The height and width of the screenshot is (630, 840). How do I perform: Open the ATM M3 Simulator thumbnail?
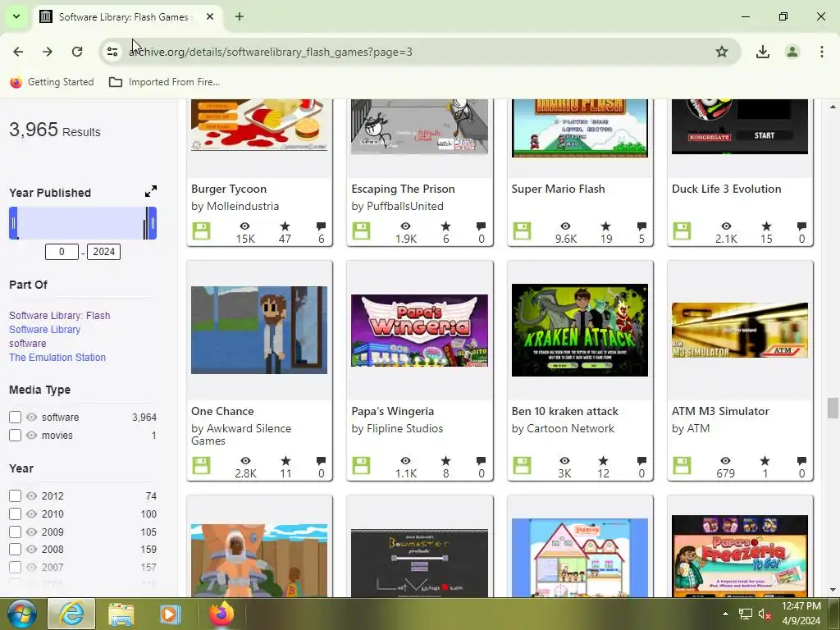[x=740, y=330]
